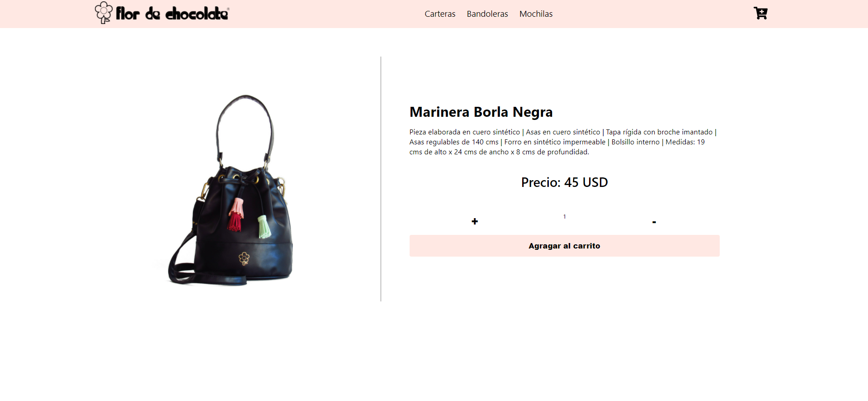Open the Carteras category

click(x=440, y=14)
